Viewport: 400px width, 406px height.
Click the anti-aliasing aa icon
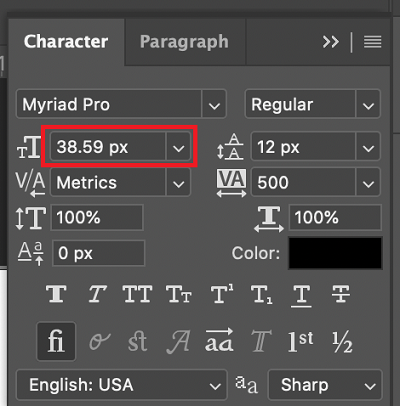coord(246,385)
